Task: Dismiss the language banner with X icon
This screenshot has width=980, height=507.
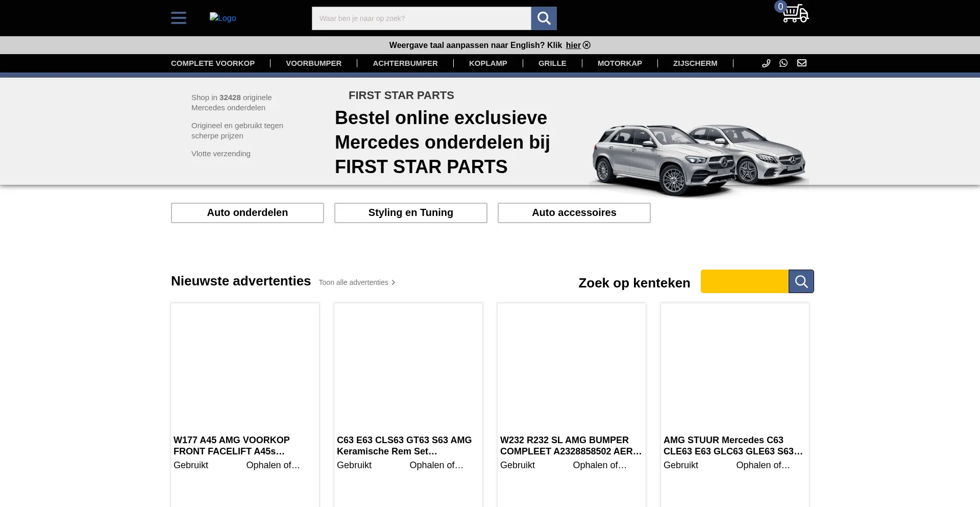Action: (587, 45)
